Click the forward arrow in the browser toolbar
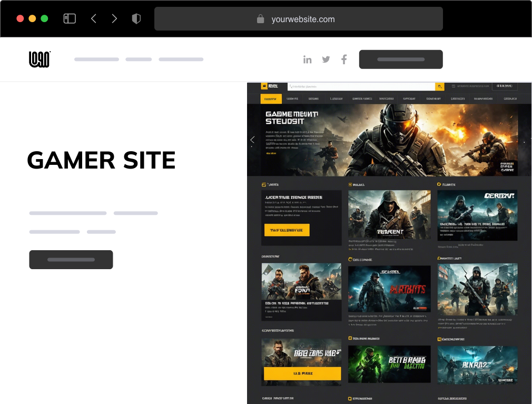 click(x=115, y=18)
